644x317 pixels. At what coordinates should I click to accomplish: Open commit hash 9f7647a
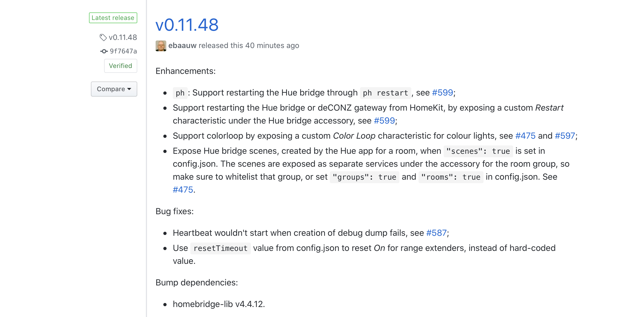point(123,51)
